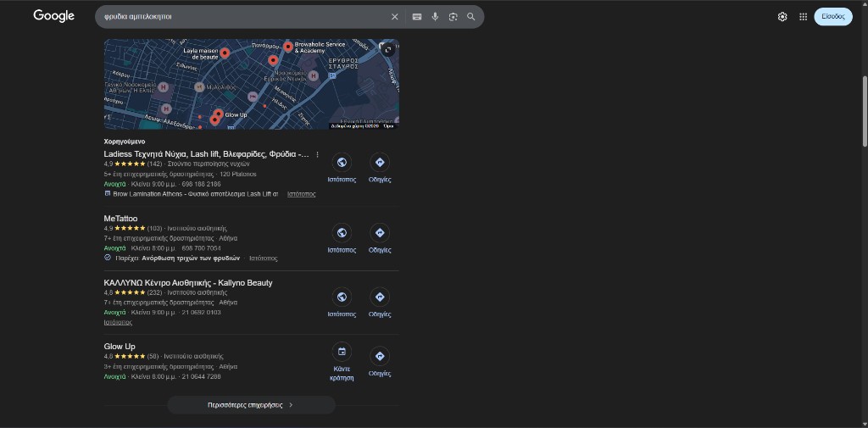Open the Όροι terms link on the map
This screenshot has height=428, width=868.
point(388,126)
